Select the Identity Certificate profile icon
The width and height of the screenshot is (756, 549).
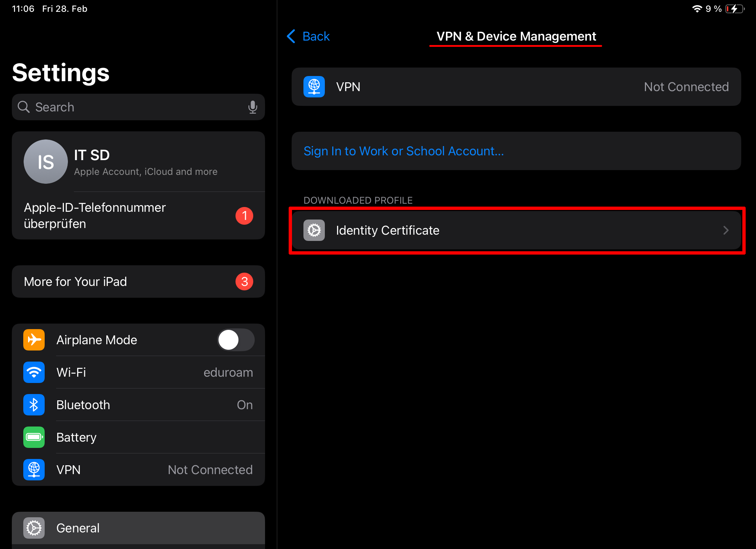coord(313,230)
